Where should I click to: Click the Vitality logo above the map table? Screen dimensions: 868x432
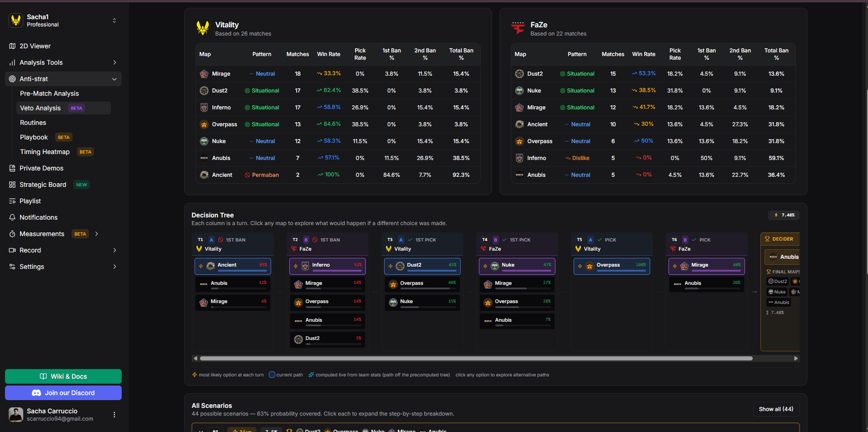(203, 28)
